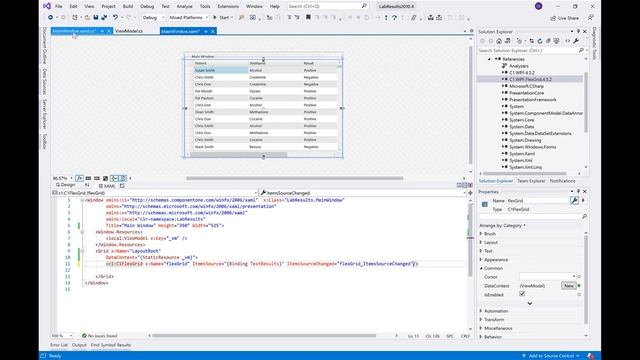Click the Undo arrow icon
Screen dimensions: 640x360
[116, 18]
